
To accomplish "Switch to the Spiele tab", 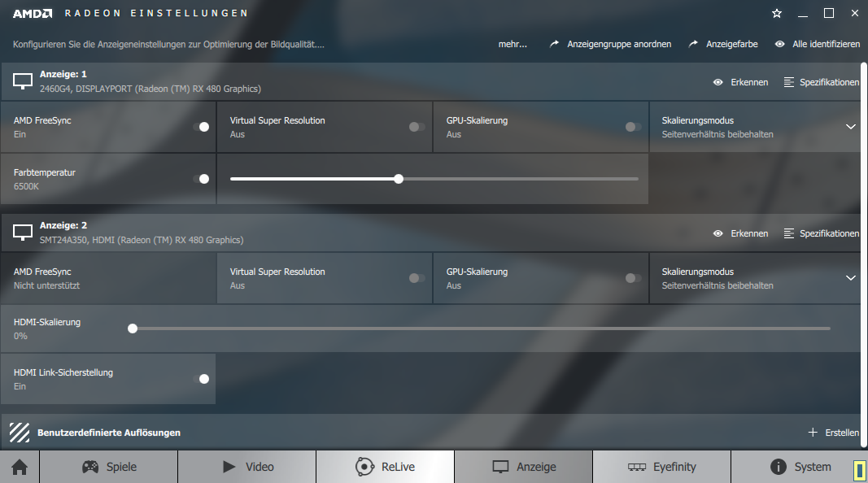I will [108, 467].
